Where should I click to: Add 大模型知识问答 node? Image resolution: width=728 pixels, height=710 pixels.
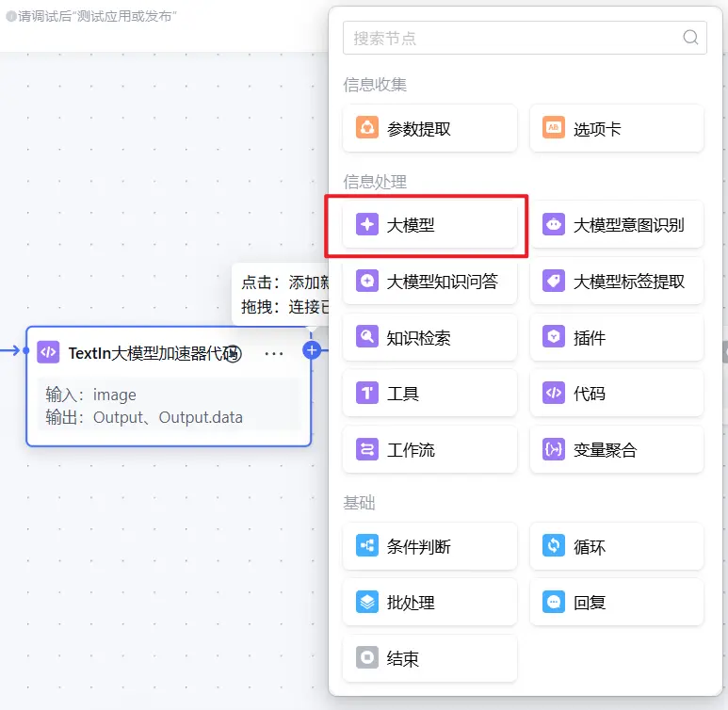[429, 281]
